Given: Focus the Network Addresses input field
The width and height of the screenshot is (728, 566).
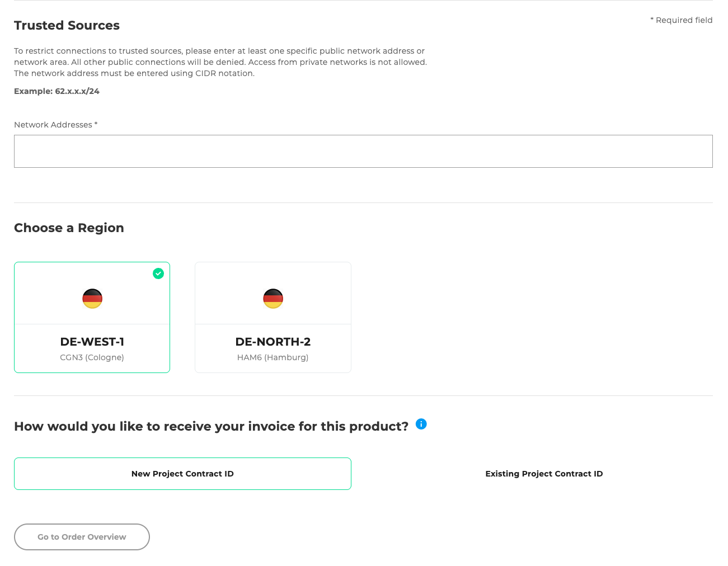Looking at the screenshot, I should pyautogui.click(x=363, y=151).
